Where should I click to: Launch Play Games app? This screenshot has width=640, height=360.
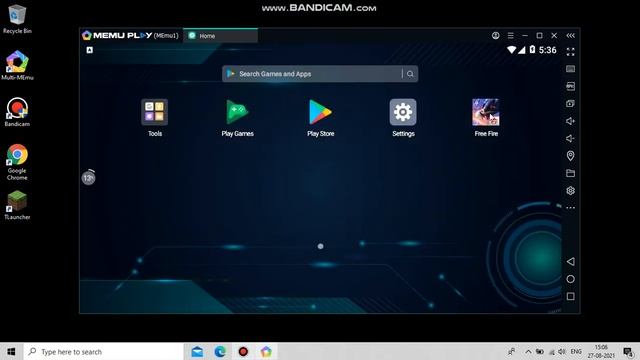[x=238, y=112]
